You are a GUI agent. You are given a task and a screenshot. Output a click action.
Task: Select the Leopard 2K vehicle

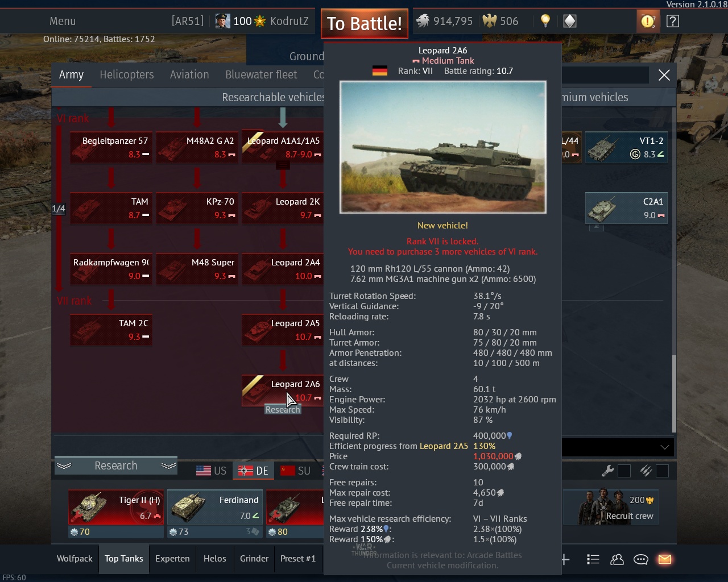283,208
